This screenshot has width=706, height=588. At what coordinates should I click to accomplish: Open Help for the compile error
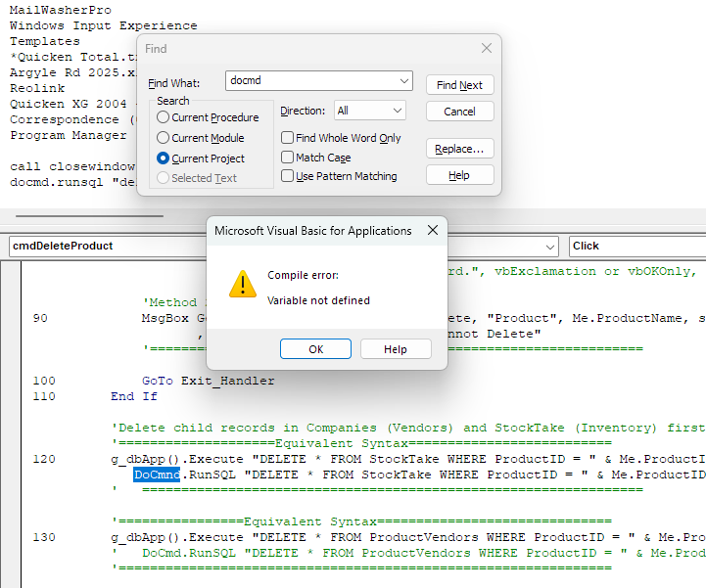coord(396,349)
